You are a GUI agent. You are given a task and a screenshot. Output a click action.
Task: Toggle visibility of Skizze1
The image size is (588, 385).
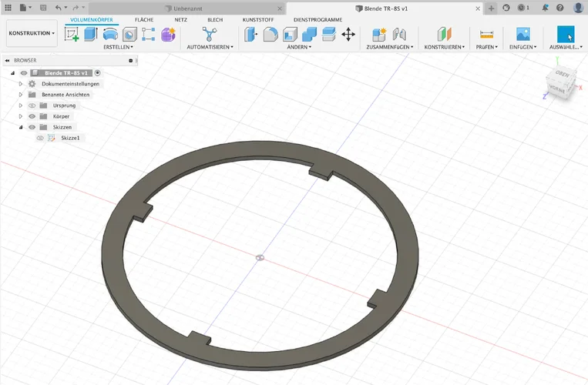click(x=40, y=138)
